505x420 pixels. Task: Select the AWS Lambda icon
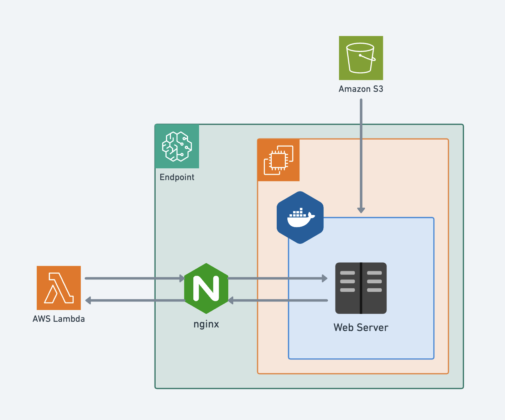click(59, 288)
